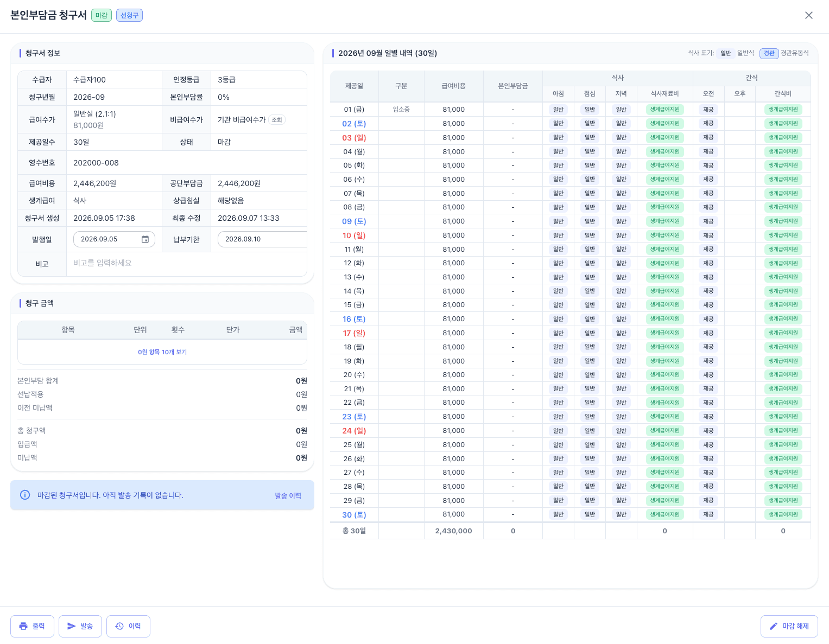Click the 본인부담금 column header in daily table
Image resolution: width=829 pixels, height=644 pixels.
pos(513,86)
